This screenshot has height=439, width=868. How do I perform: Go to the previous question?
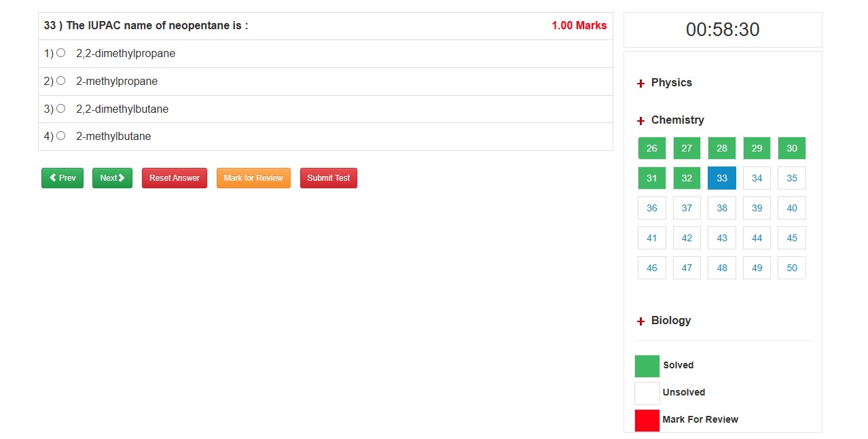tap(62, 177)
